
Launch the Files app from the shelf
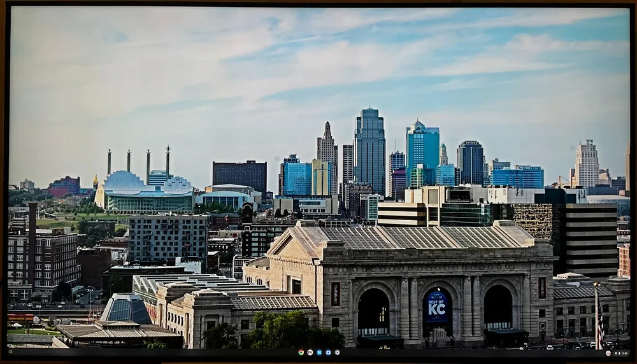point(319,353)
